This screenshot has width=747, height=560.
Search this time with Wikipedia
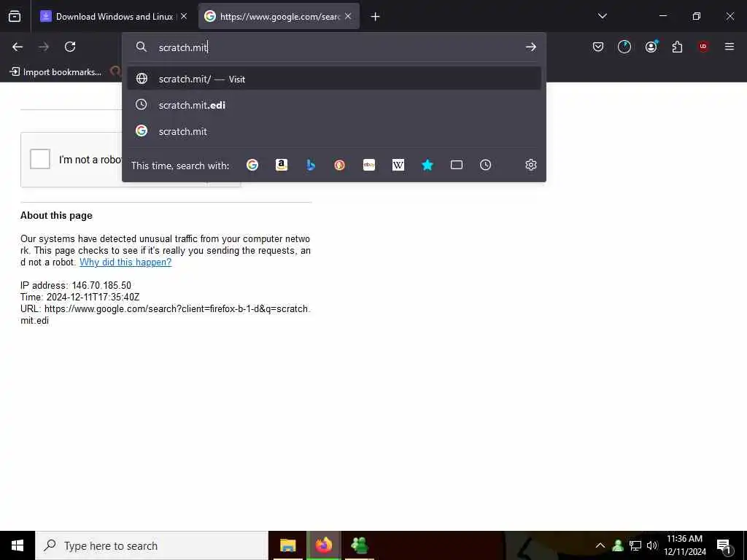point(398,165)
